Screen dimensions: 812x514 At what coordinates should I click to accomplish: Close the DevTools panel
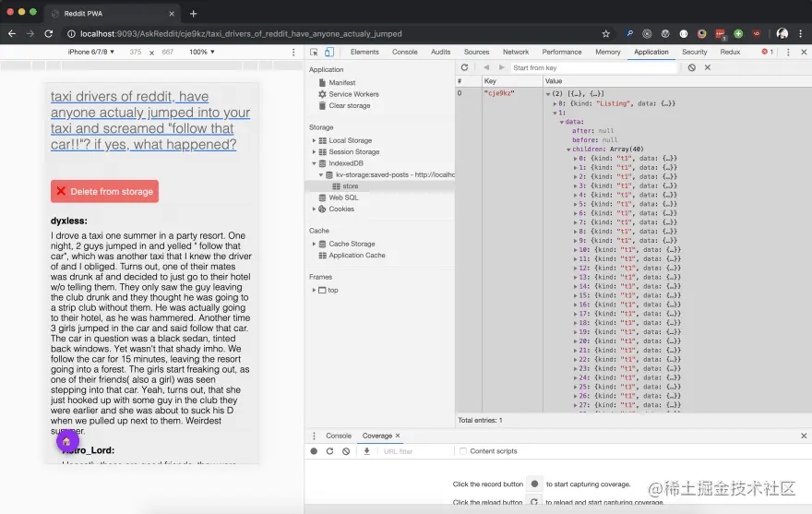point(804,52)
